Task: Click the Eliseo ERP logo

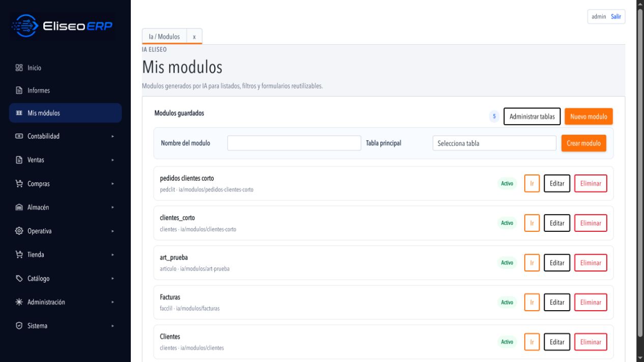Action: pyautogui.click(x=62, y=26)
